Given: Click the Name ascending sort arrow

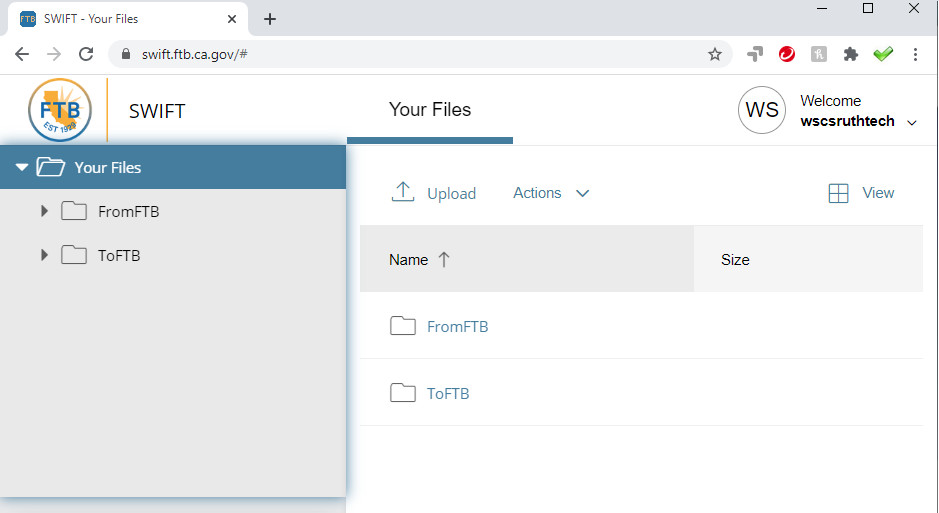Looking at the screenshot, I should pyautogui.click(x=444, y=260).
